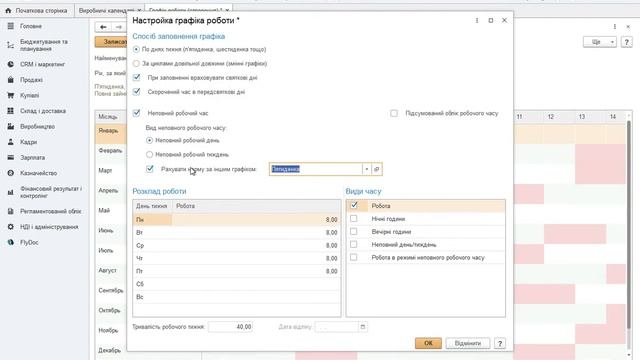The width and height of the screenshot is (640, 360).
Task: Open the Зарплата menu section
Action: click(33, 158)
